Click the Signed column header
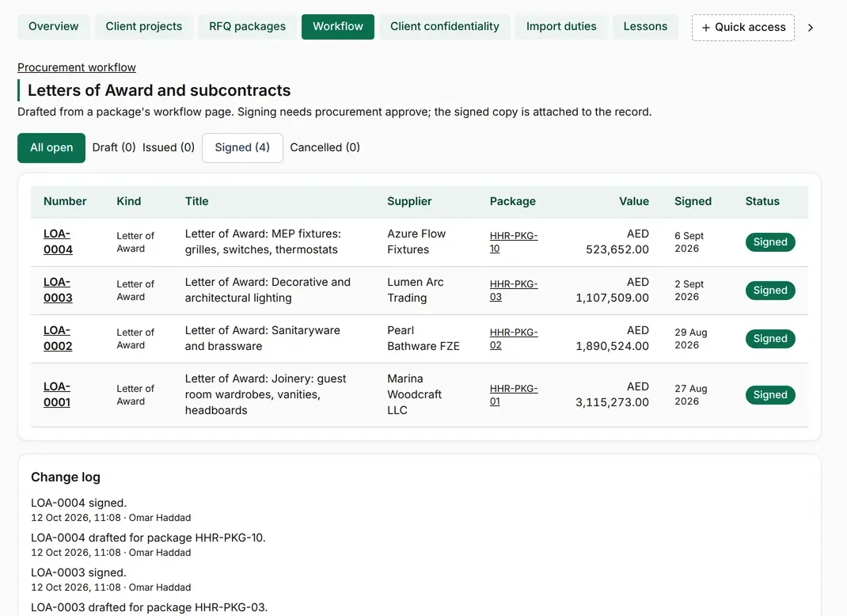 click(693, 202)
